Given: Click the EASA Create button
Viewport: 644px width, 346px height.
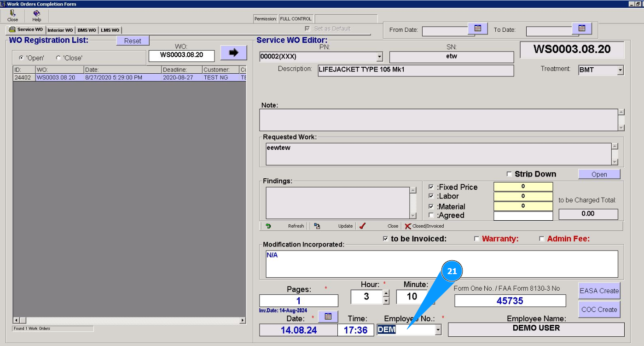Looking at the screenshot, I should [x=599, y=291].
